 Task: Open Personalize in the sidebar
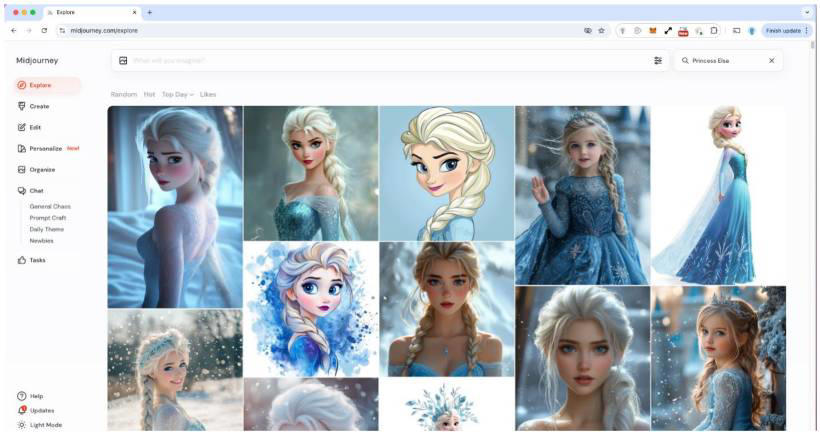click(x=48, y=149)
